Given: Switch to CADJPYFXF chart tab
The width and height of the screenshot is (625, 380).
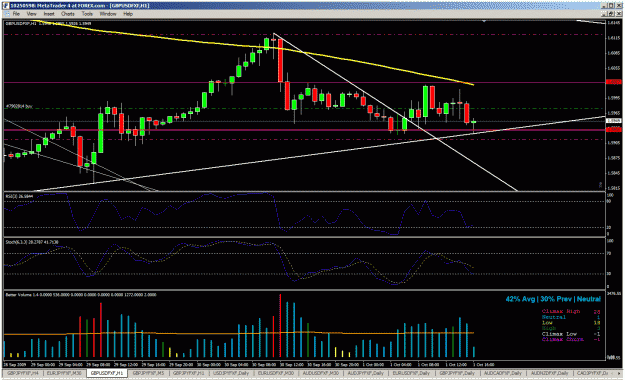Looking at the screenshot, I should click(592, 373).
